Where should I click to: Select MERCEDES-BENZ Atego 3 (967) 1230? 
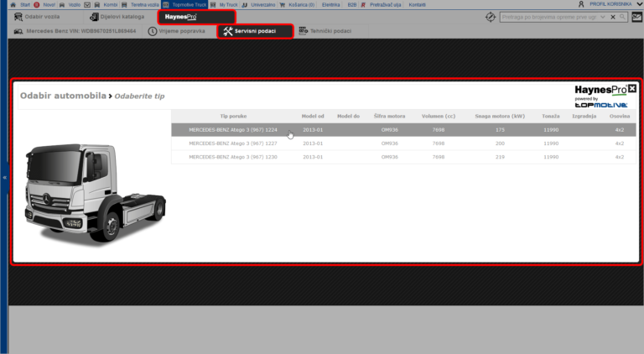coord(403,157)
